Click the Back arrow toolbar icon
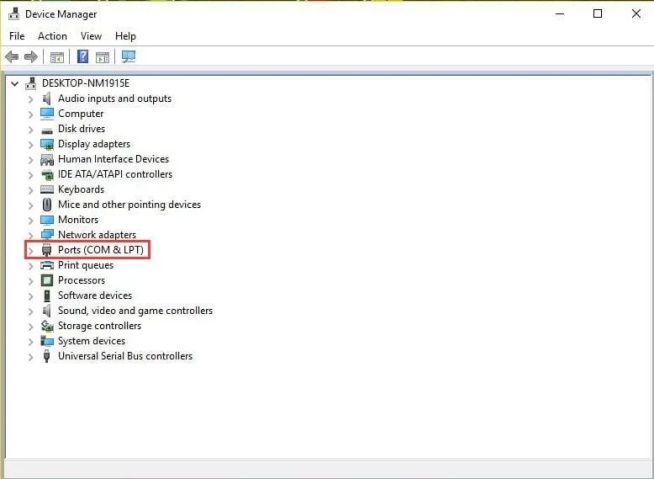 point(12,57)
